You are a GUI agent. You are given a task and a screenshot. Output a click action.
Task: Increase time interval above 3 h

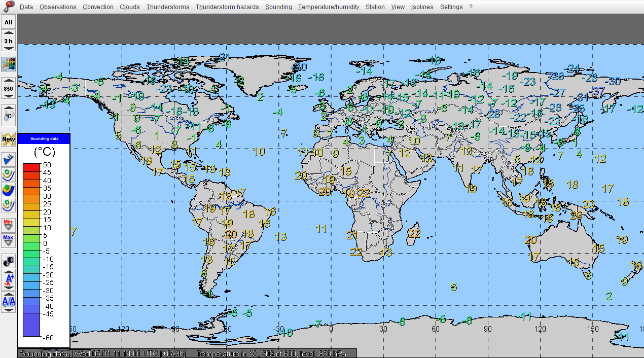tap(9, 33)
